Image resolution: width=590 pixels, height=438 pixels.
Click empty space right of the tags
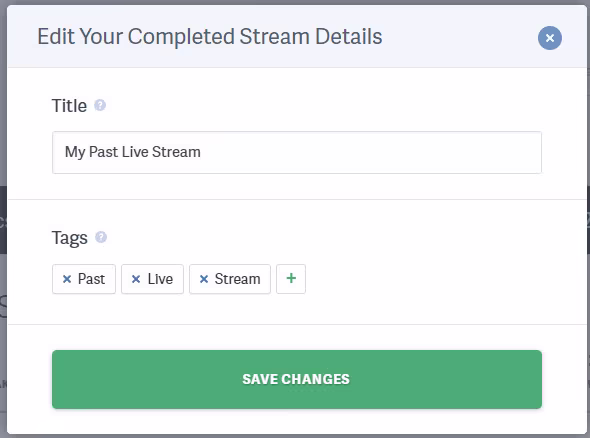tap(423, 279)
